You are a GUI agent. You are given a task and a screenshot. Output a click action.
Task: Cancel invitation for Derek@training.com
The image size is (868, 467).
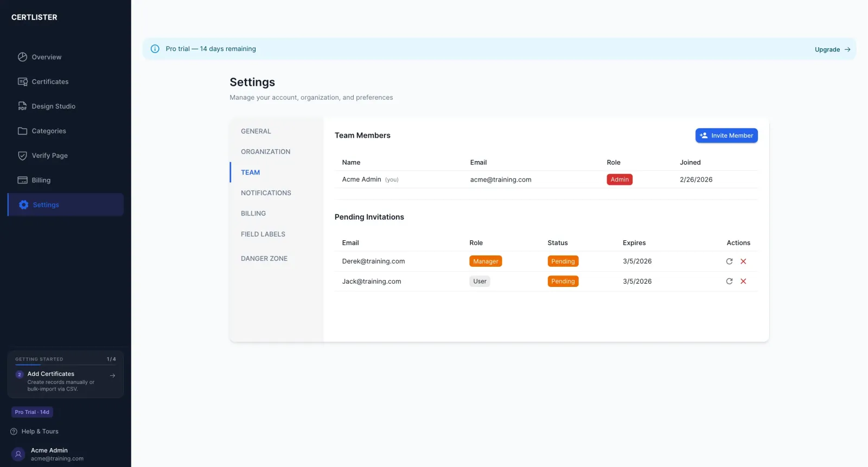(x=743, y=261)
